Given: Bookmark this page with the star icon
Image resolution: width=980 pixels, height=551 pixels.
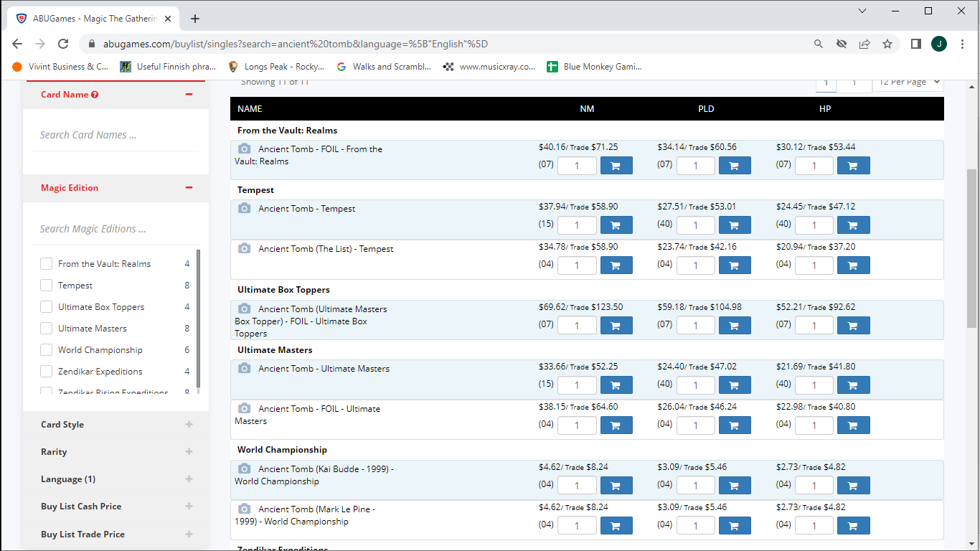Looking at the screenshot, I should (887, 44).
